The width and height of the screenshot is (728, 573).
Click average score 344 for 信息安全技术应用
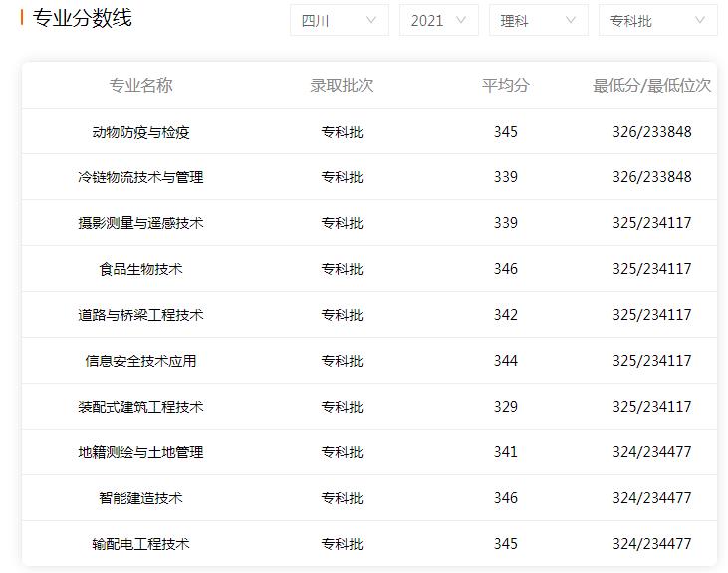(x=506, y=361)
